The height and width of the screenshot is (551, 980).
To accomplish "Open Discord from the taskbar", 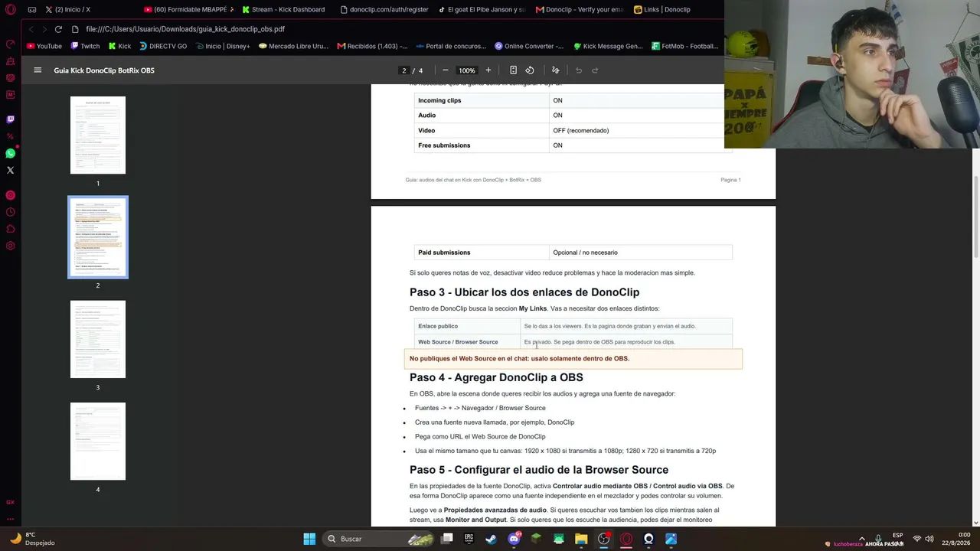I will pyautogui.click(x=514, y=539).
